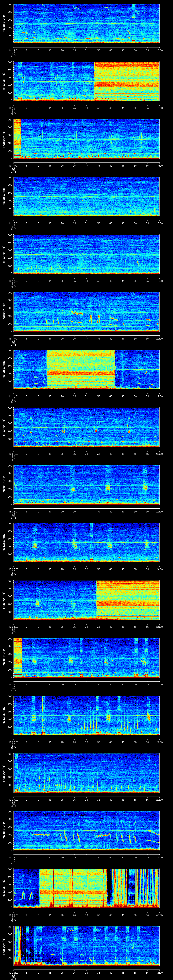Click the 31:00 end time label
173x980 pixels.
point(160,973)
